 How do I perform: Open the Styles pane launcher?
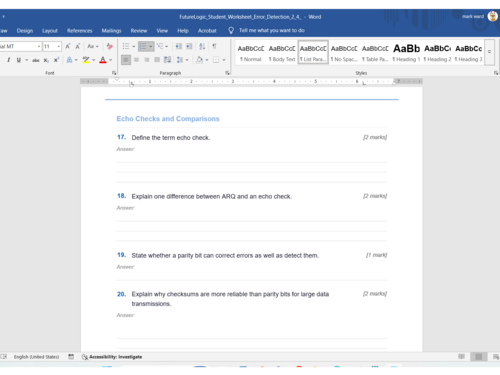tap(496, 73)
